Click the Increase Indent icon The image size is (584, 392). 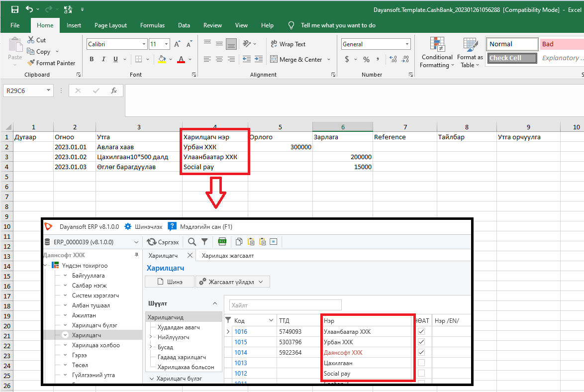[x=259, y=59]
